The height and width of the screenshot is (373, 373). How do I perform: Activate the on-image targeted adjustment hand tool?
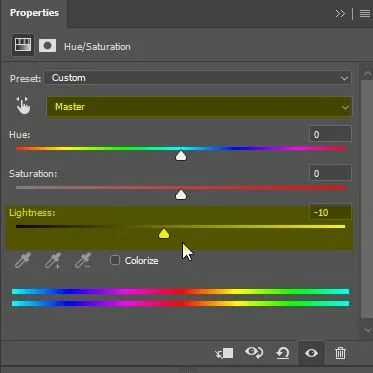point(23,106)
